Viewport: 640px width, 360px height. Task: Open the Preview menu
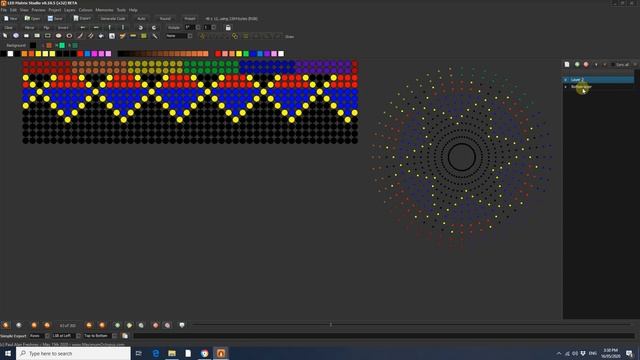(38, 10)
